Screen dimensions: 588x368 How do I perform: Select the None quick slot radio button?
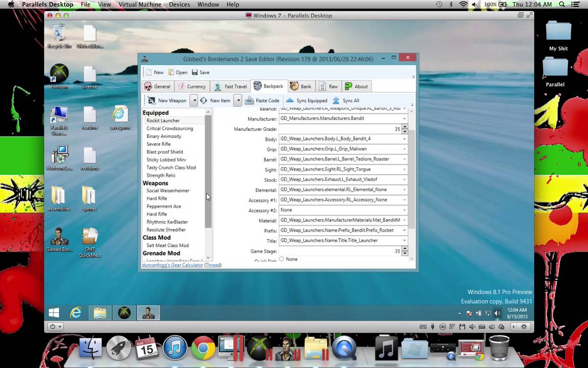(x=282, y=259)
